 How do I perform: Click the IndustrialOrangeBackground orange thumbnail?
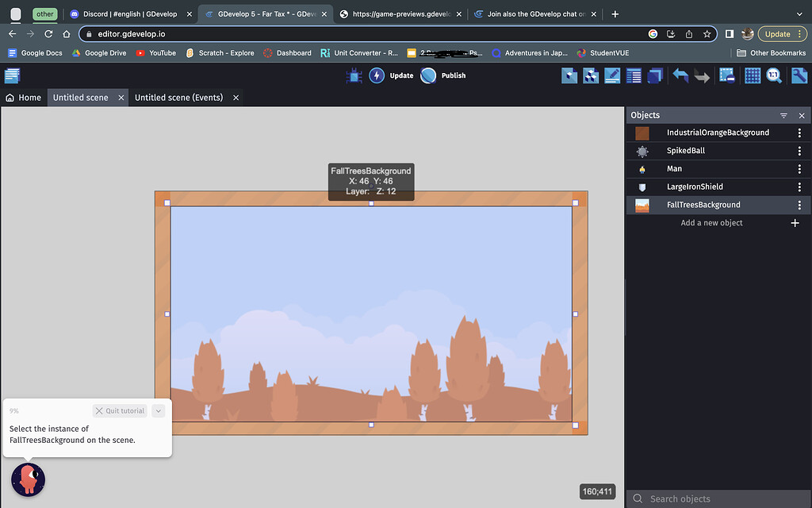pyautogui.click(x=641, y=132)
